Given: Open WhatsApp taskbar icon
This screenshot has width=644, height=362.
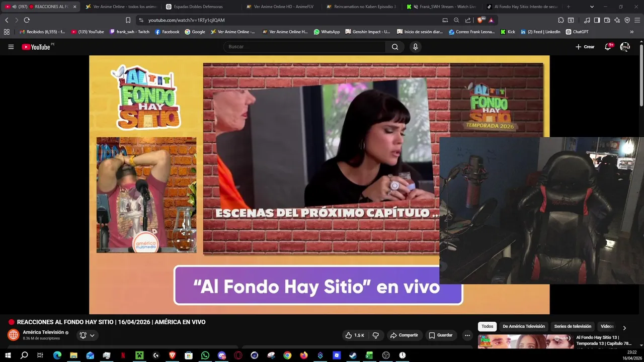Looking at the screenshot, I should click(x=205, y=355).
